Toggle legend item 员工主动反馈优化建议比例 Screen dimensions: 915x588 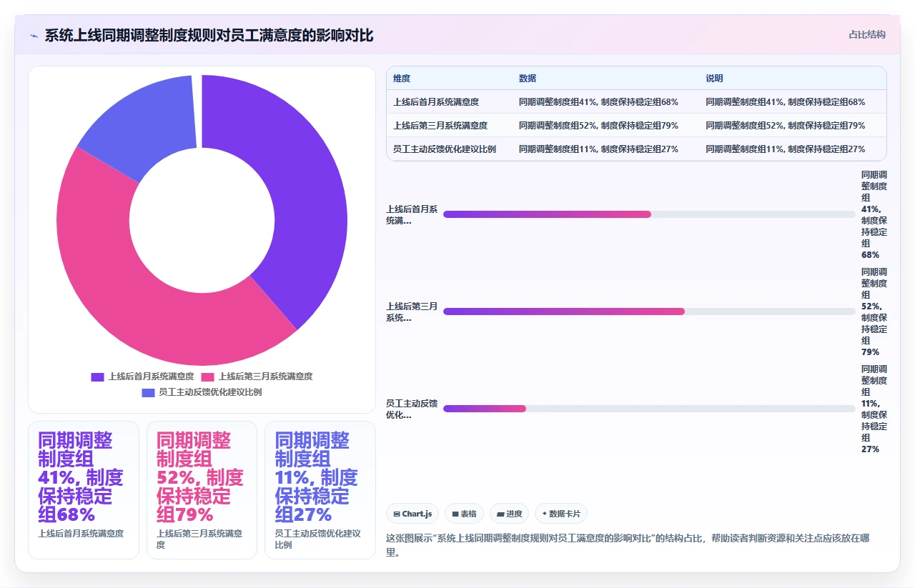point(202,392)
